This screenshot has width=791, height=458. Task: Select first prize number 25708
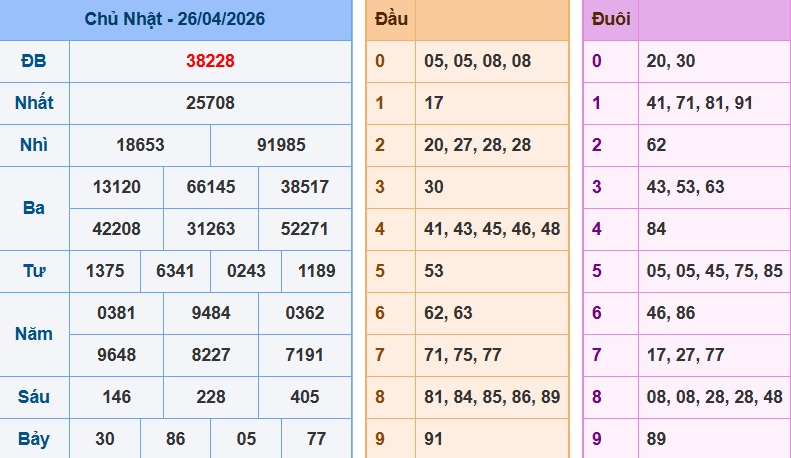(210, 103)
